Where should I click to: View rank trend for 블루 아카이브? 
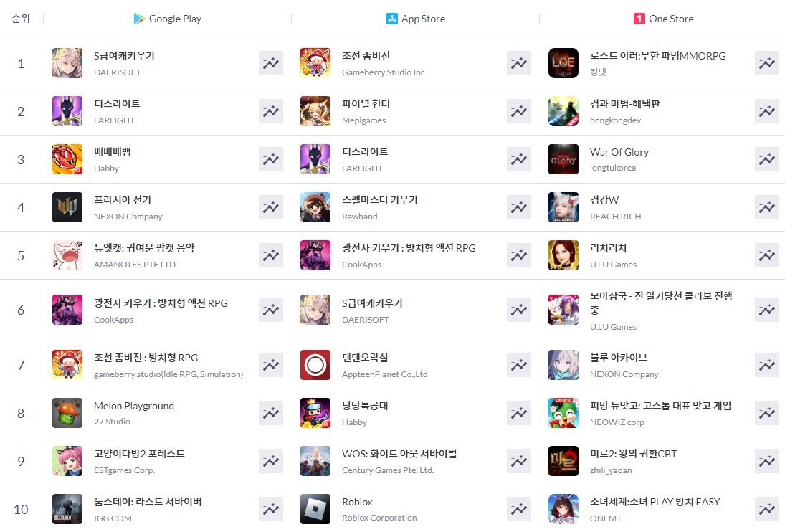(766, 365)
